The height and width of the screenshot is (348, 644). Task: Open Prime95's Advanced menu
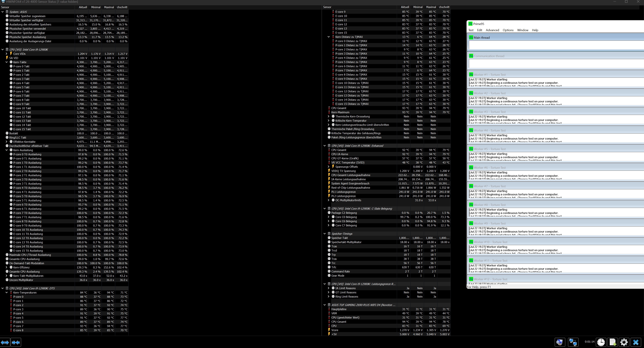click(x=492, y=30)
